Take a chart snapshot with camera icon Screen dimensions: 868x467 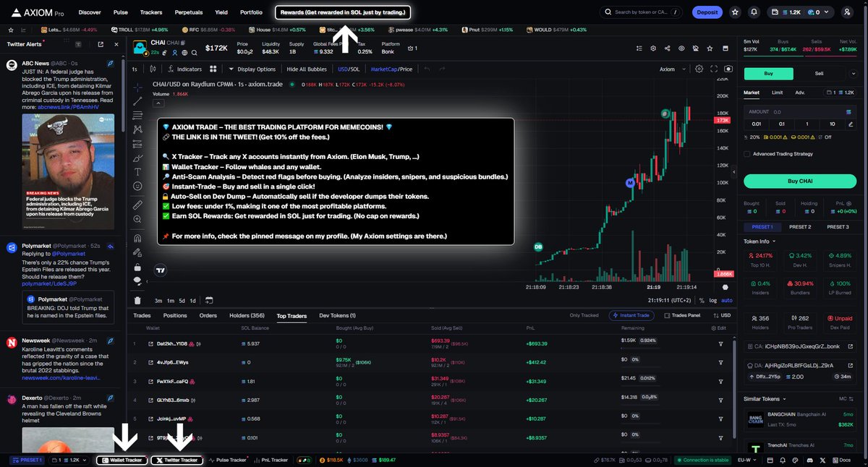728,69
